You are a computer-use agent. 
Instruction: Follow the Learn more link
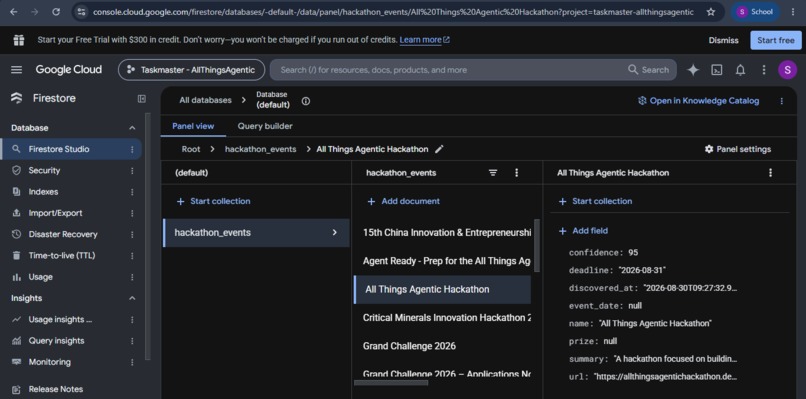(425, 40)
